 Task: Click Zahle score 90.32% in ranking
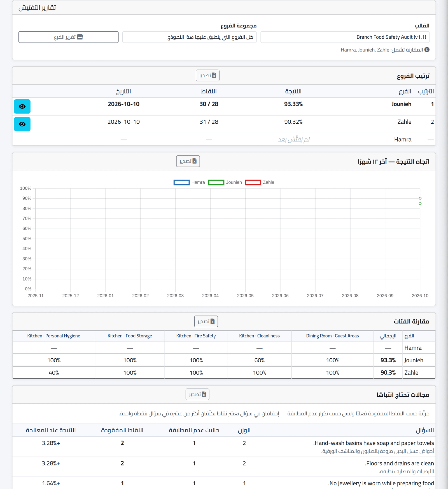click(293, 122)
